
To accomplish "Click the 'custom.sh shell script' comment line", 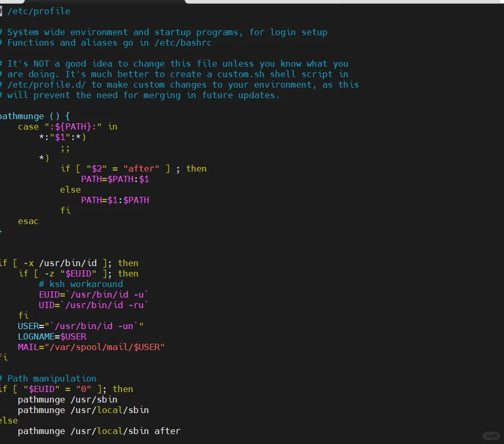I will click(174, 74).
